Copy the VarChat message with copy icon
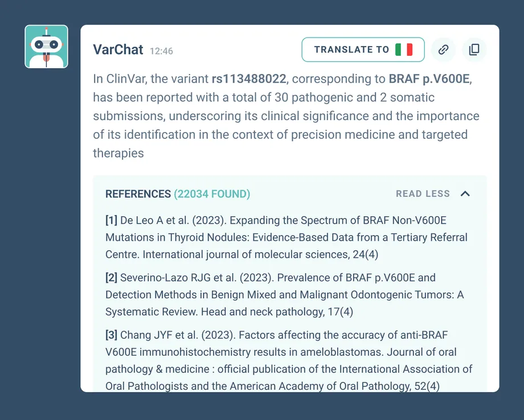The width and height of the screenshot is (524, 420). pos(474,50)
